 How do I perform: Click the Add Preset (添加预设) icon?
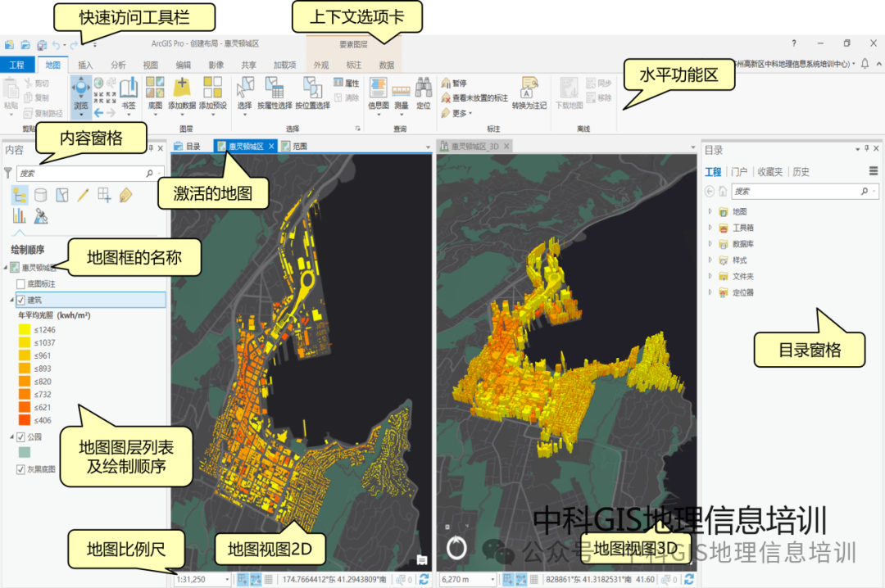[x=213, y=88]
